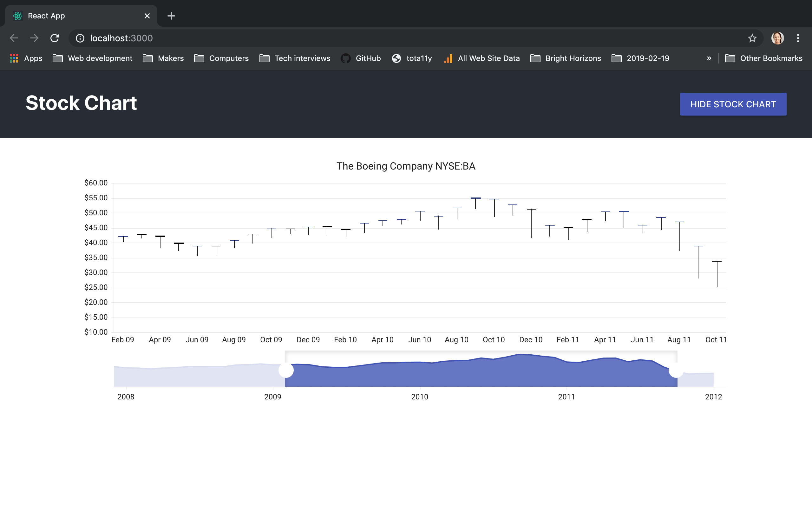The image size is (812, 508).
Task: Click the $35.00 y-axis label
Action: pyautogui.click(x=96, y=257)
